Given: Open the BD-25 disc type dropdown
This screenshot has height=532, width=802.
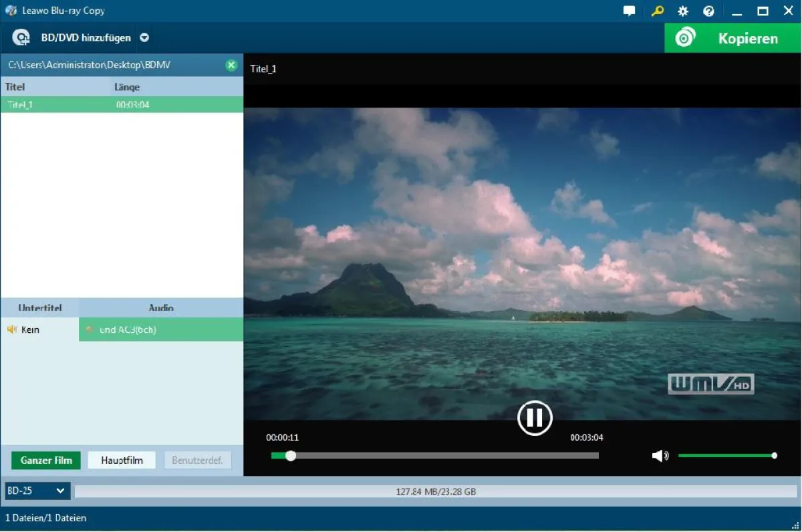Looking at the screenshot, I should 37,491.
